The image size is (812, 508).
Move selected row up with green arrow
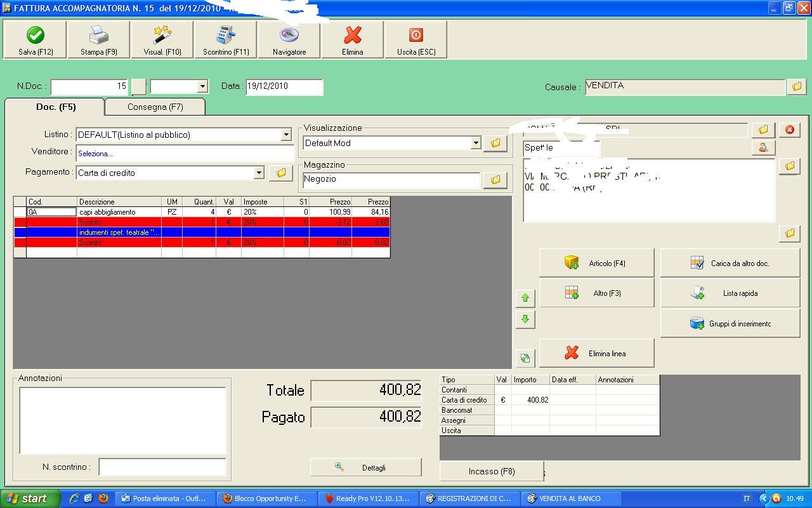coord(525,298)
